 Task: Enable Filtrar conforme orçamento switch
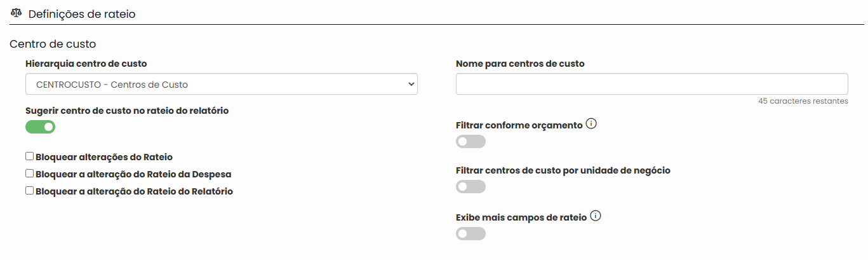pos(471,141)
